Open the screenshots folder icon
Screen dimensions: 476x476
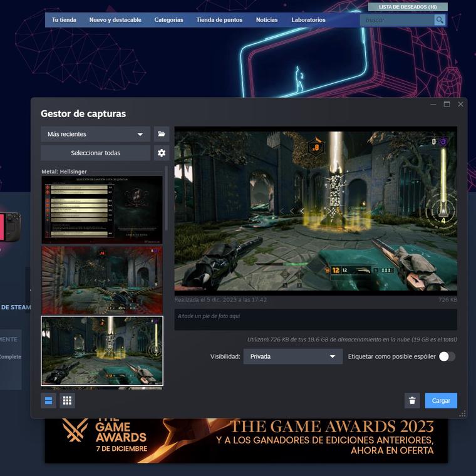(x=162, y=134)
